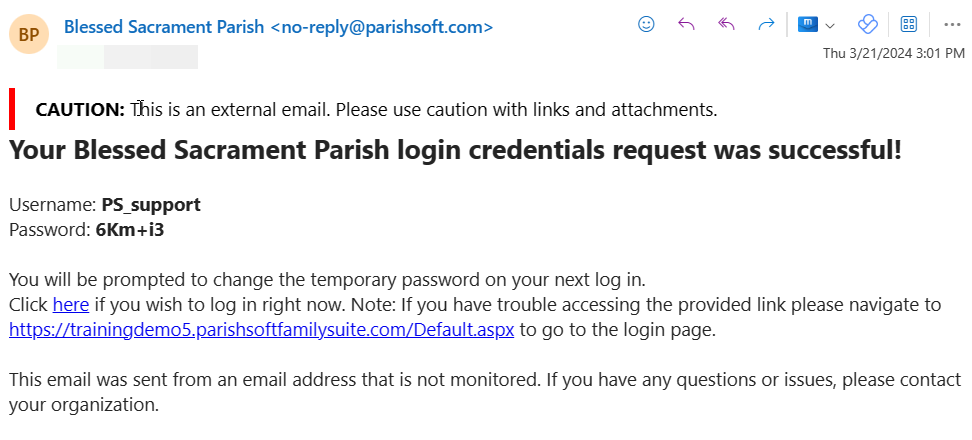The height and width of the screenshot is (440, 972).
Task: Click the login credentials request heading
Action: point(455,151)
